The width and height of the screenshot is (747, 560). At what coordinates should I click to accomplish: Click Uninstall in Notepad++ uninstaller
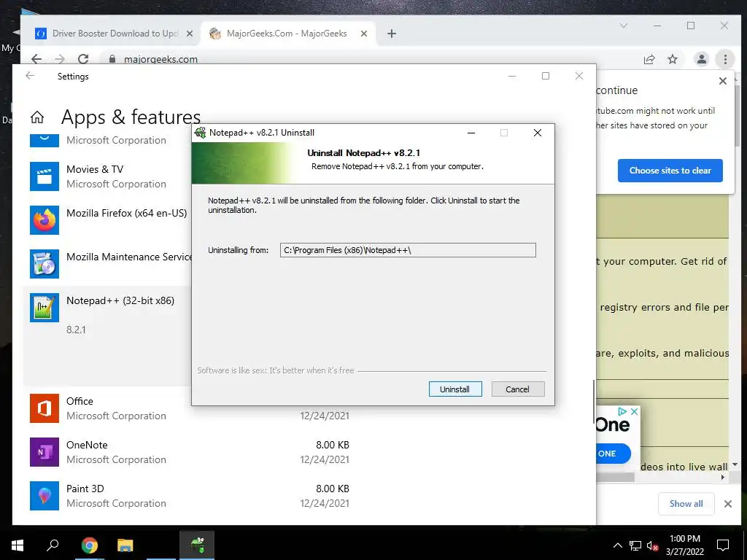tap(455, 389)
